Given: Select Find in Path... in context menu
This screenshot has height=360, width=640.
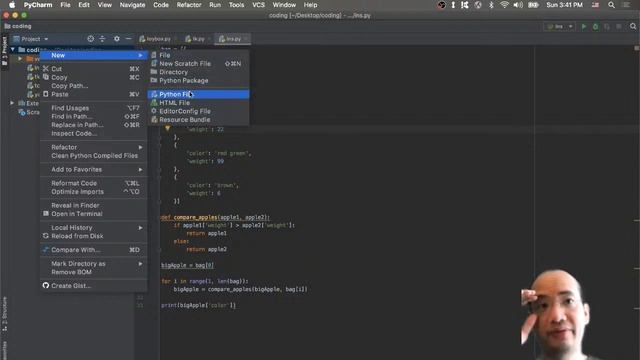Looking at the screenshot, I should pyautogui.click(x=94, y=116).
